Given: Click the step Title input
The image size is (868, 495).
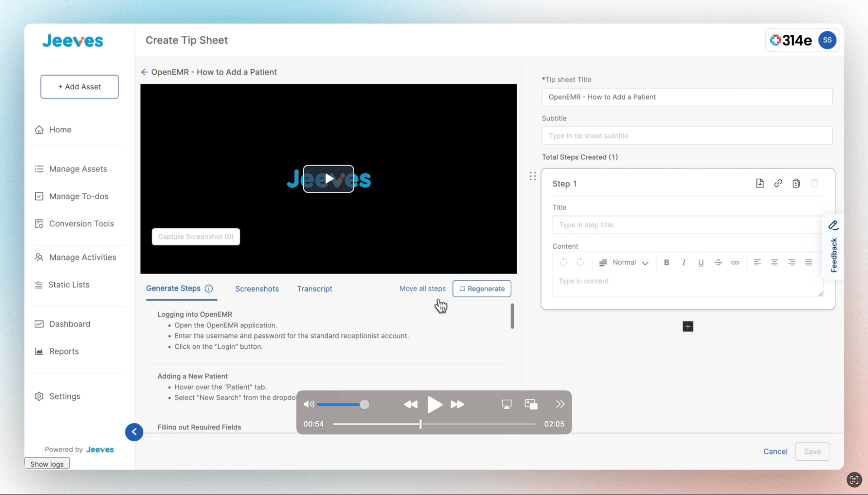Looking at the screenshot, I should tap(687, 225).
